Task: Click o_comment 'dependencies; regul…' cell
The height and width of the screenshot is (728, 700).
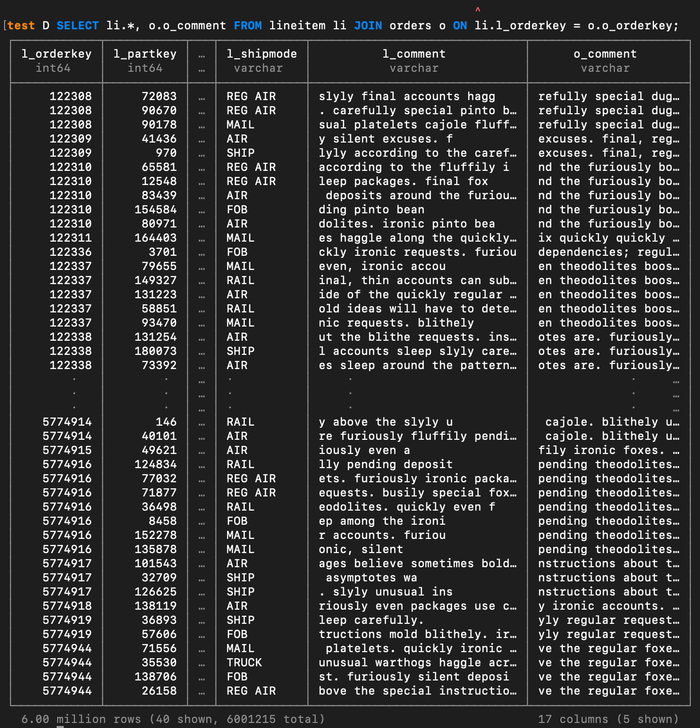Action: [609, 252]
